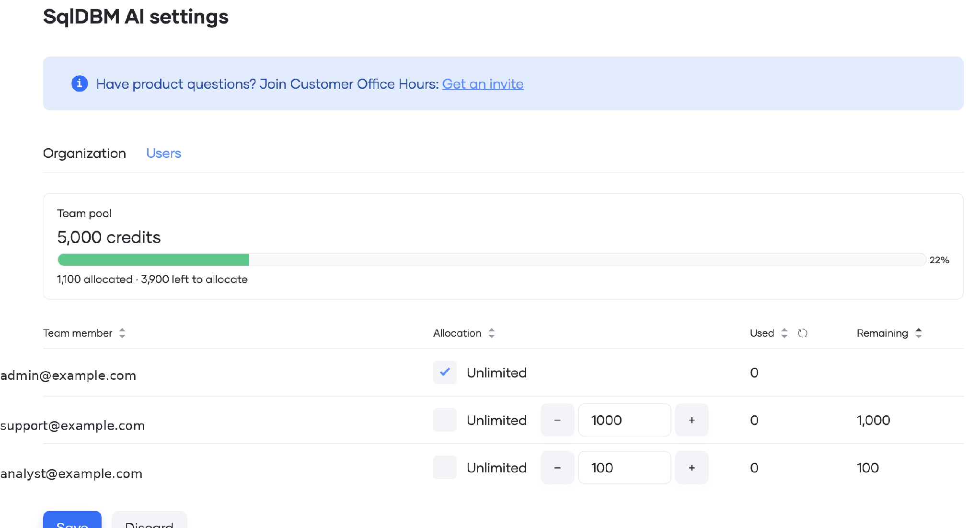The image size is (980, 528).
Task: Uncheck Unlimited for admin@example.com
Action: [x=445, y=372]
